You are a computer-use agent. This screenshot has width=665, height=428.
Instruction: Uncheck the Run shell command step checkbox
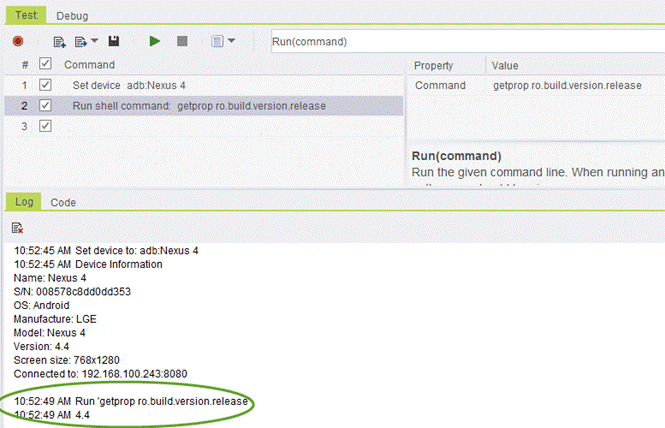[x=44, y=106]
